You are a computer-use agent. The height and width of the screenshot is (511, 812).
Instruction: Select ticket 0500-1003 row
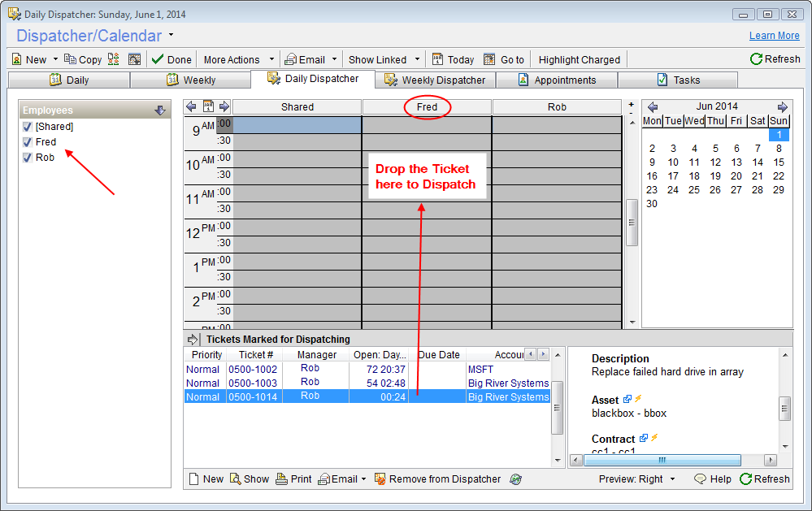(367, 383)
